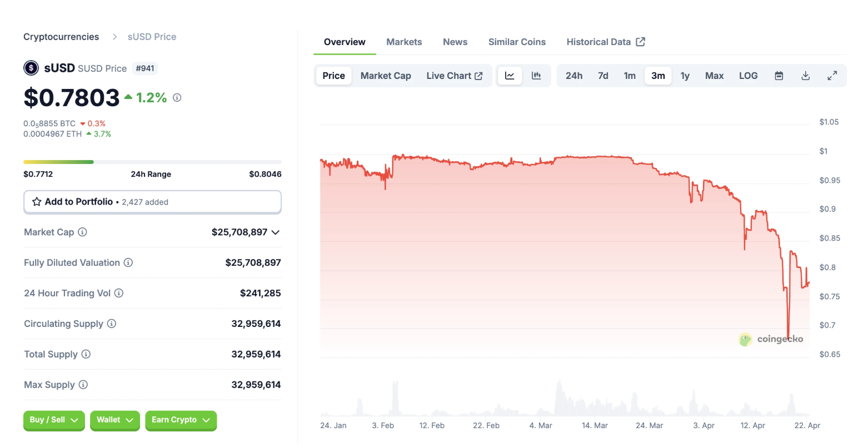Download the chart data
Screen dimensions: 868x447
click(x=806, y=76)
